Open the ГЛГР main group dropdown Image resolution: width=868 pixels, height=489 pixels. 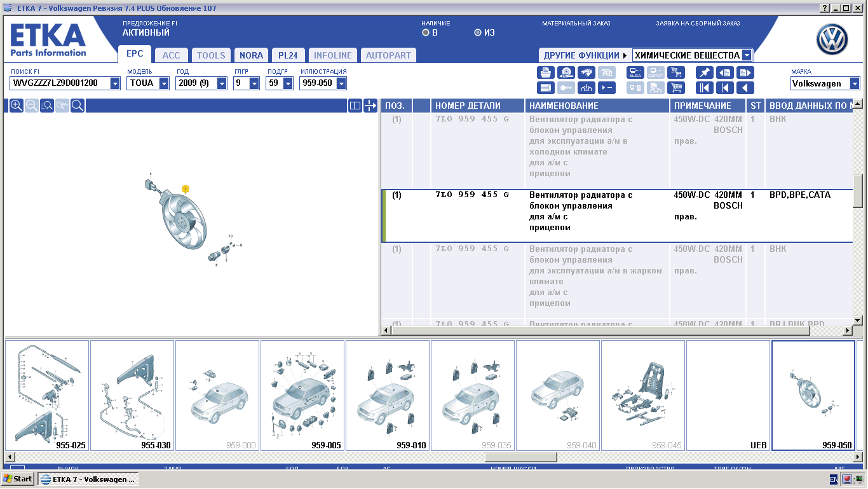(254, 83)
